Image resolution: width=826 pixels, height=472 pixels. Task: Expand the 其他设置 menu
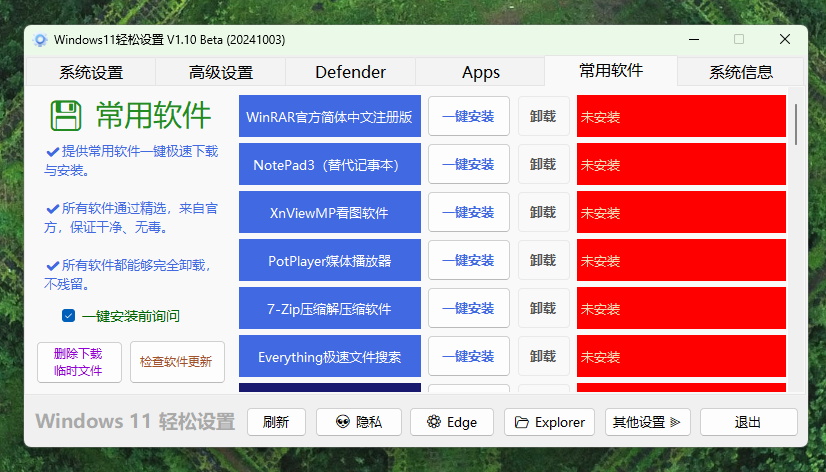point(647,422)
